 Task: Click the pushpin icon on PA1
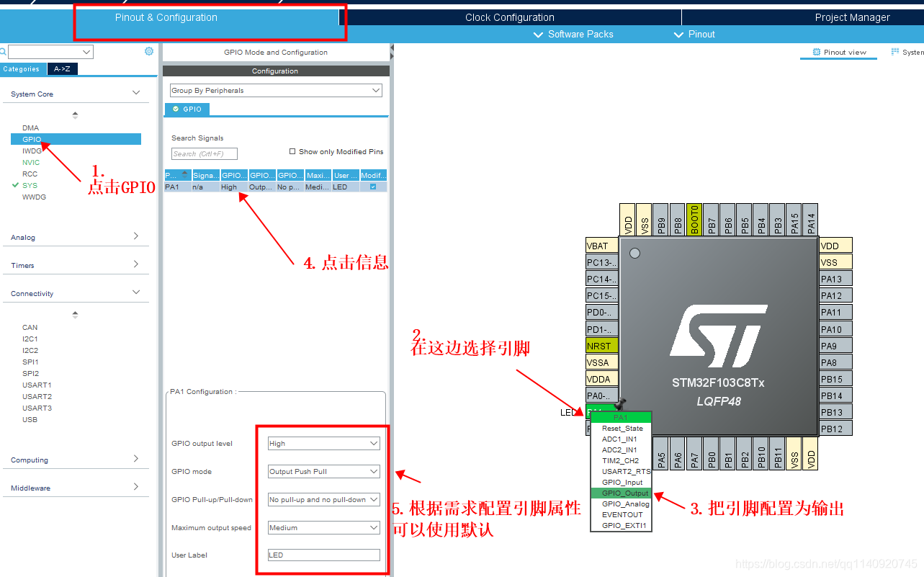coord(622,405)
